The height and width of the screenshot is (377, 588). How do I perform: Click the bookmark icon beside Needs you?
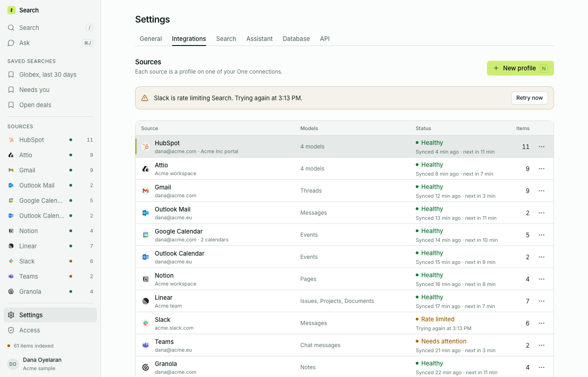(11, 90)
